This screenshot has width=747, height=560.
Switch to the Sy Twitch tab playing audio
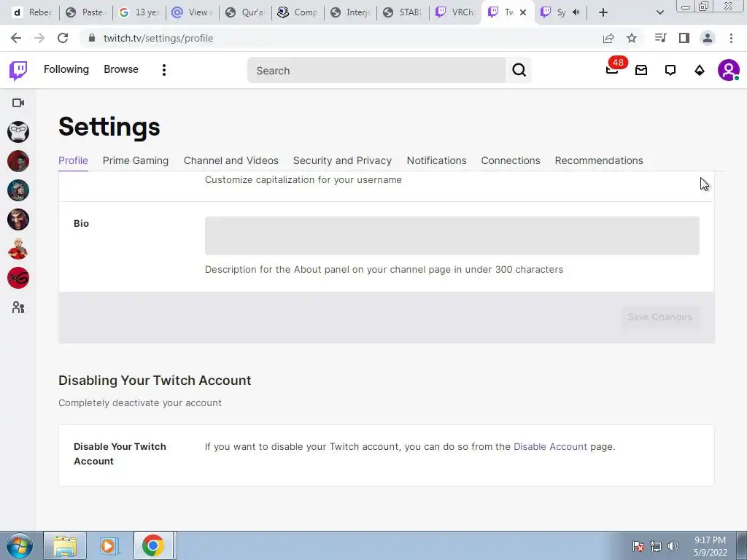click(x=561, y=12)
